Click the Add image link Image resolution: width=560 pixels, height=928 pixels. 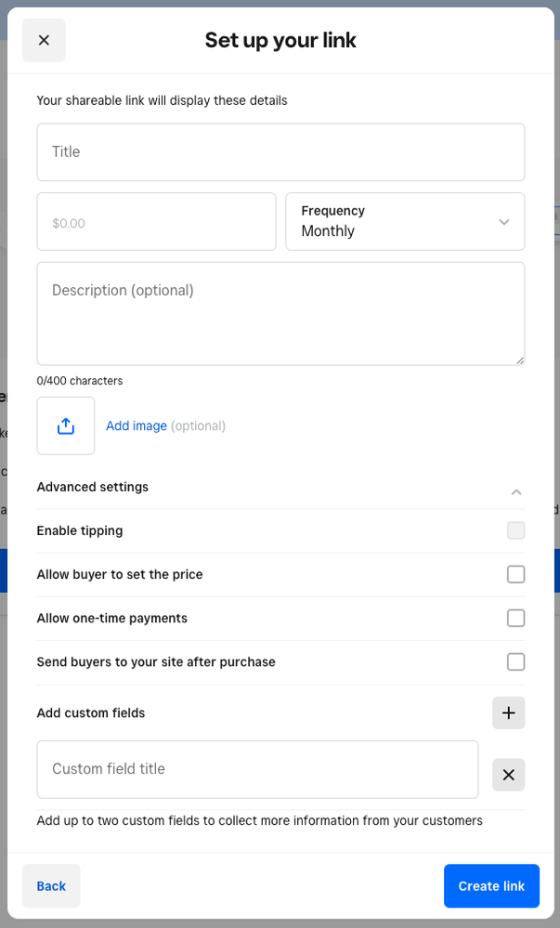[137, 425]
